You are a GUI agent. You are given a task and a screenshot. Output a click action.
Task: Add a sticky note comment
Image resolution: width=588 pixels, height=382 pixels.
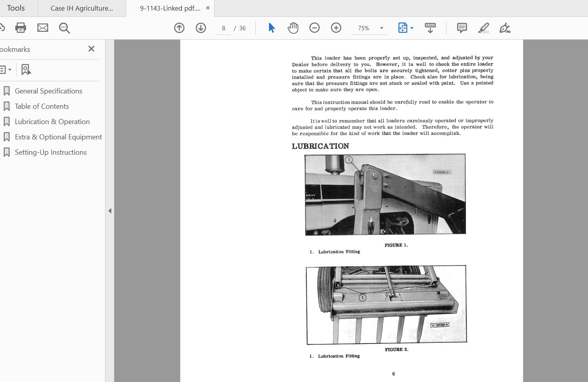tap(462, 28)
